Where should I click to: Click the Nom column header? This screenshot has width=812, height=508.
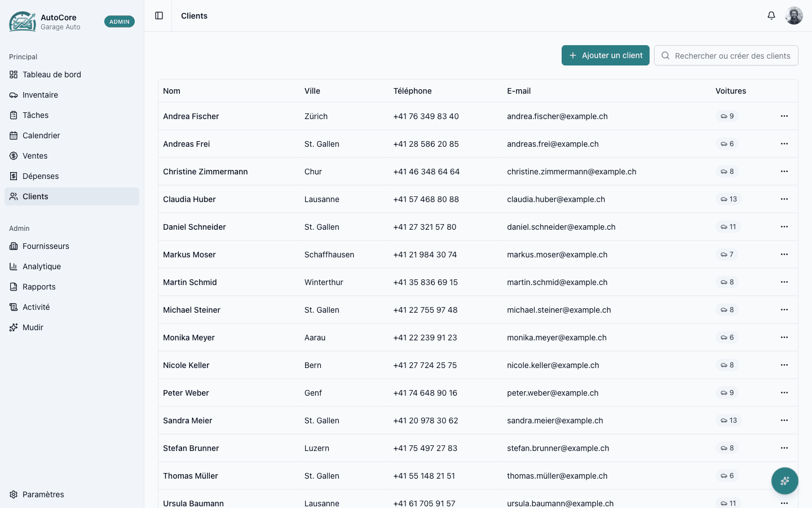171,91
